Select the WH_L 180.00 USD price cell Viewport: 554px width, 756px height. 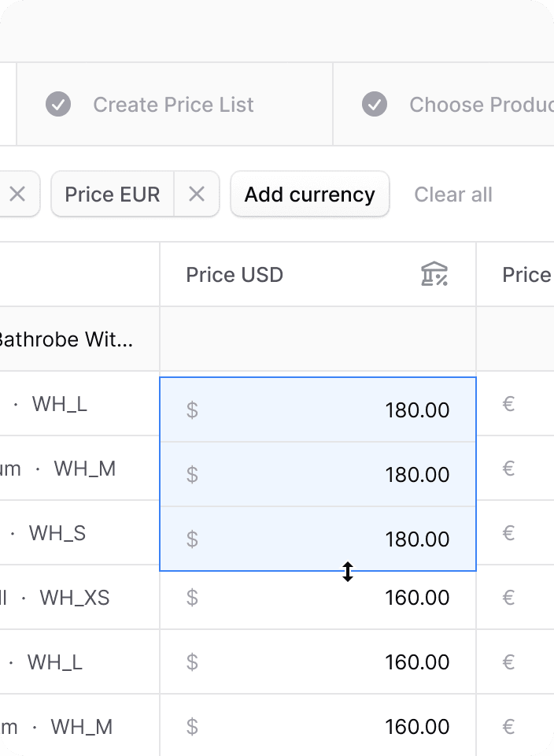point(318,409)
